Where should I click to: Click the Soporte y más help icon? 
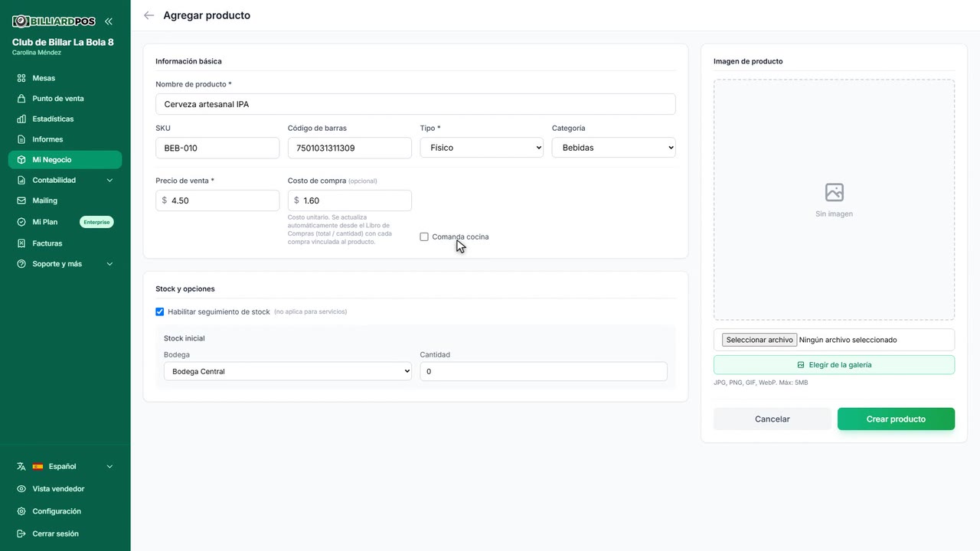pyautogui.click(x=21, y=264)
